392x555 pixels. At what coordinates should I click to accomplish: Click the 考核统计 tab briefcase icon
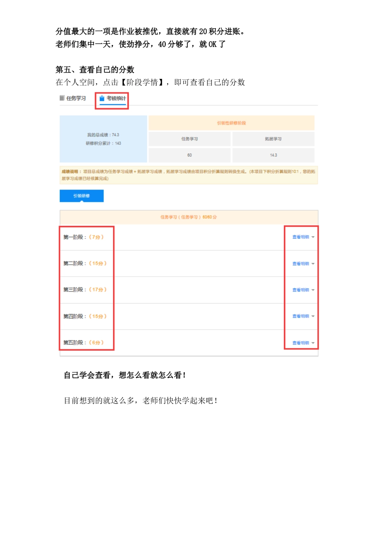tap(102, 98)
